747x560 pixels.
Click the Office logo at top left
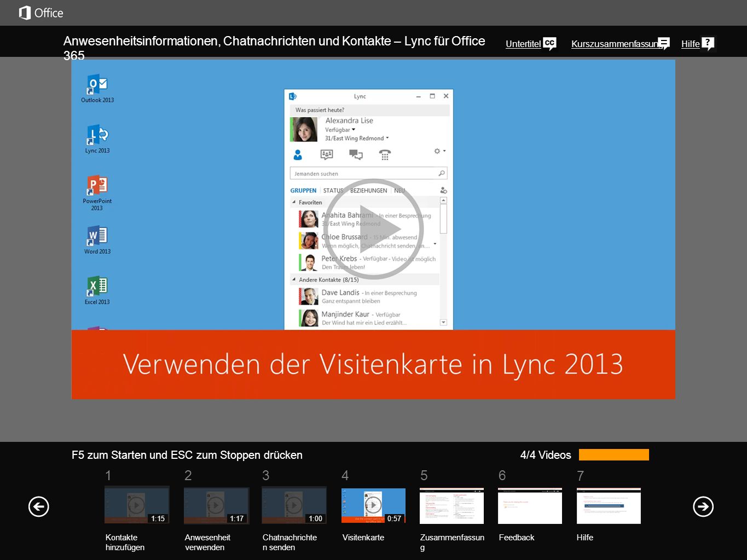[41, 13]
